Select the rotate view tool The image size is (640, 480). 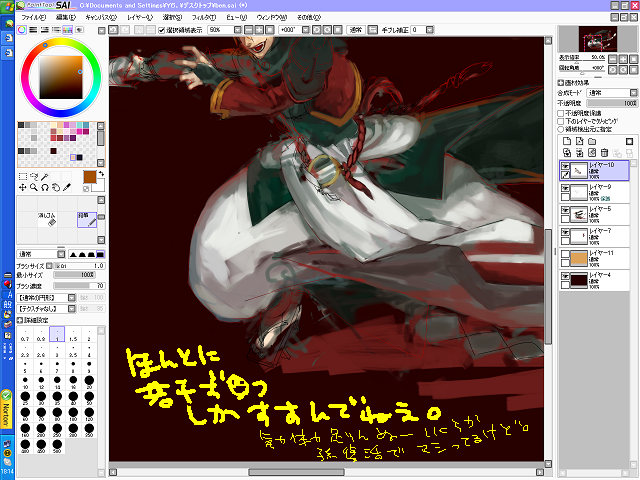45,187
